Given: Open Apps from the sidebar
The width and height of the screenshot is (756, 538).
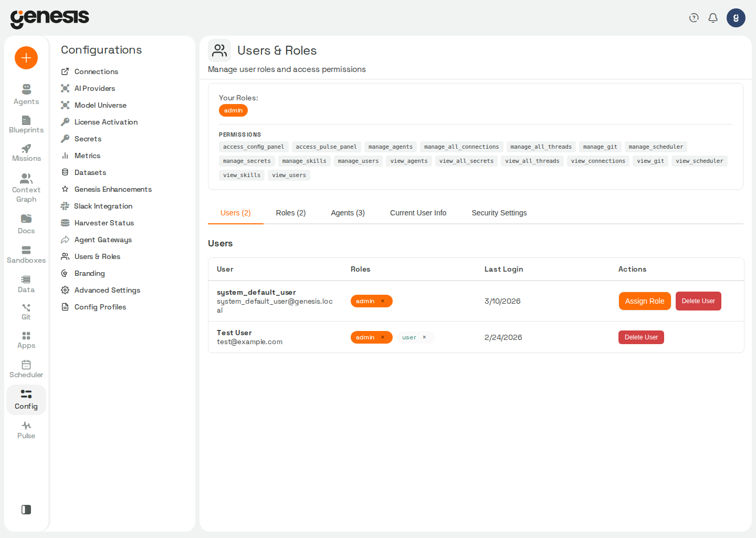Looking at the screenshot, I should coord(26,340).
